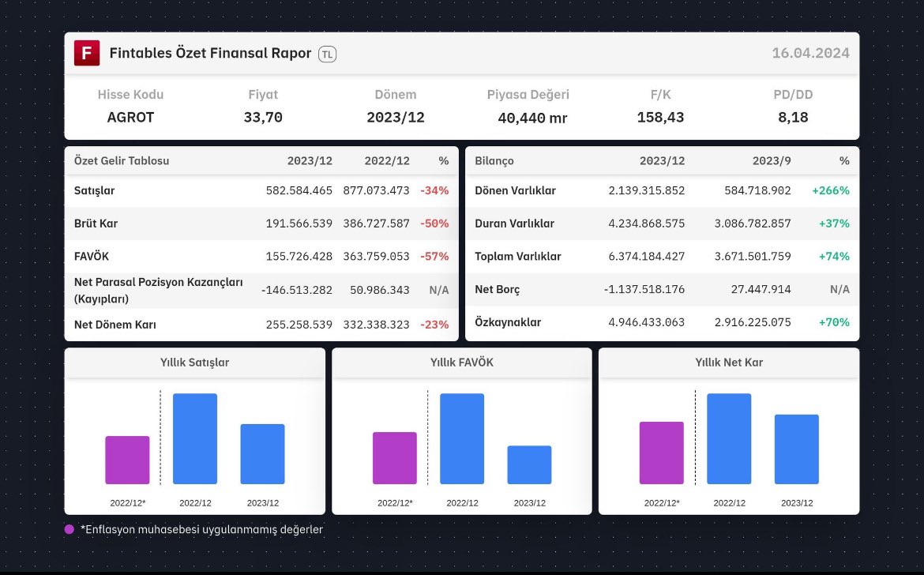Click the Net Dönem Karı value 255.258.539
The width and height of the screenshot is (924, 575).
coord(299,325)
